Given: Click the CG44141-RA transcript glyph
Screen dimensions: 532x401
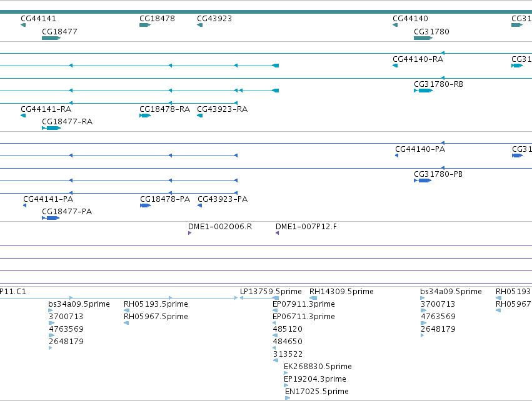Looking at the screenshot, I should pyautogui.click(x=23, y=116).
